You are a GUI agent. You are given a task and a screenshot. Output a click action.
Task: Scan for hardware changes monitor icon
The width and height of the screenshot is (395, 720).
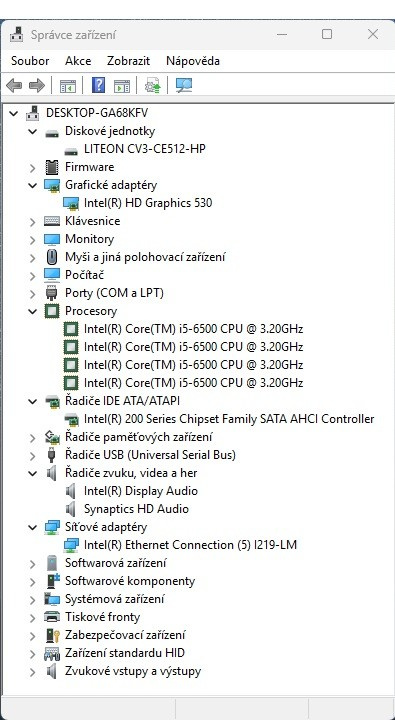coord(184,85)
